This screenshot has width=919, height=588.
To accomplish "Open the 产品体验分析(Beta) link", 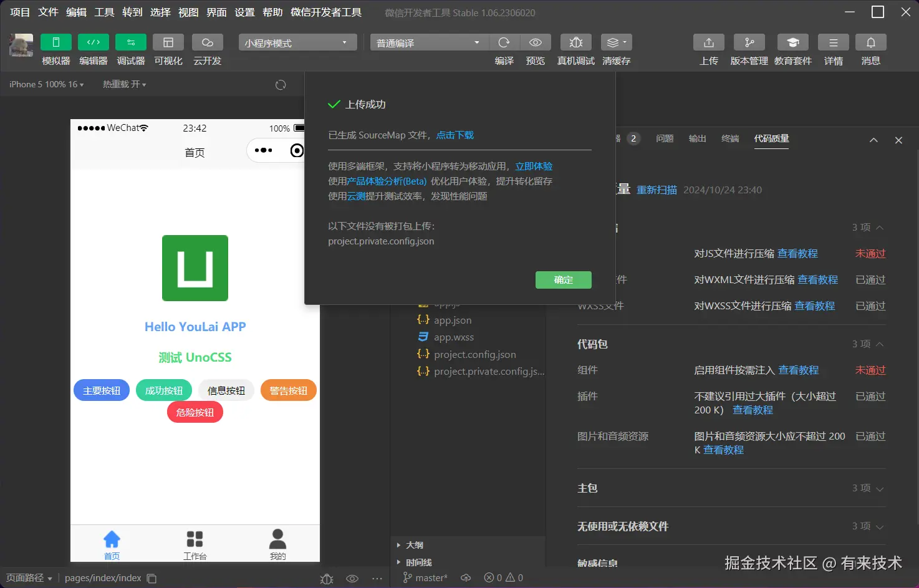I will click(387, 181).
